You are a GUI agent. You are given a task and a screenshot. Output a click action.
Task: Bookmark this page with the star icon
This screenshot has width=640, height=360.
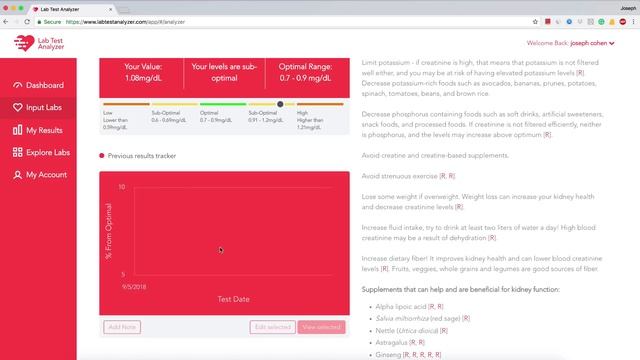535,22
